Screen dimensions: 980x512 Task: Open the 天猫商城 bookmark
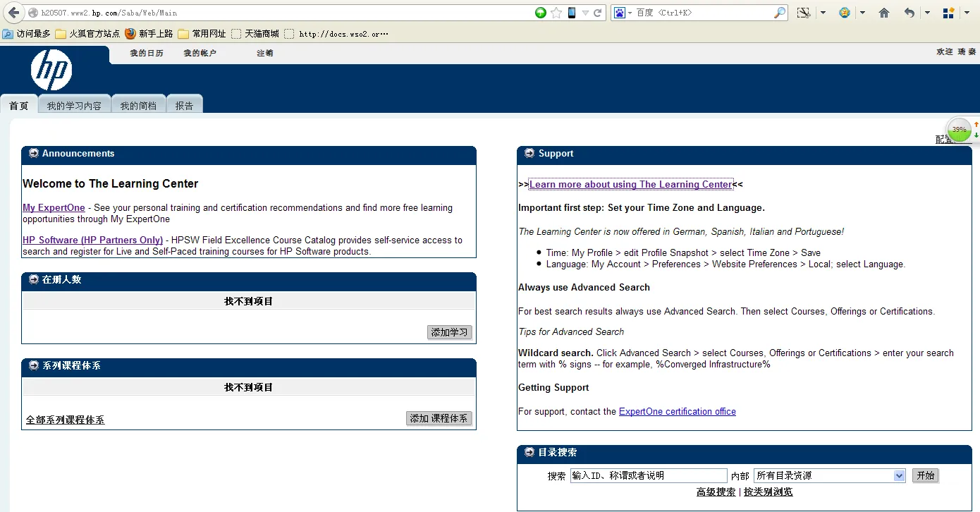pyautogui.click(x=255, y=34)
